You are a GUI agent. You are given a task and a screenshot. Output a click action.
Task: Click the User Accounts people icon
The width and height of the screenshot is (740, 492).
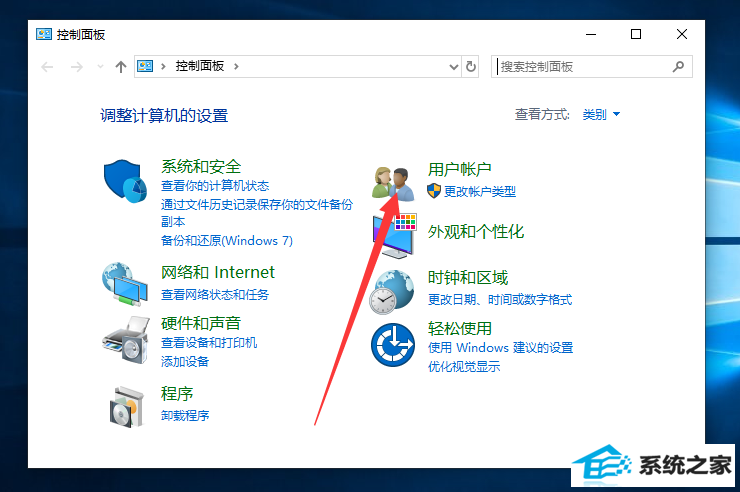pyautogui.click(x=393, y=184)
